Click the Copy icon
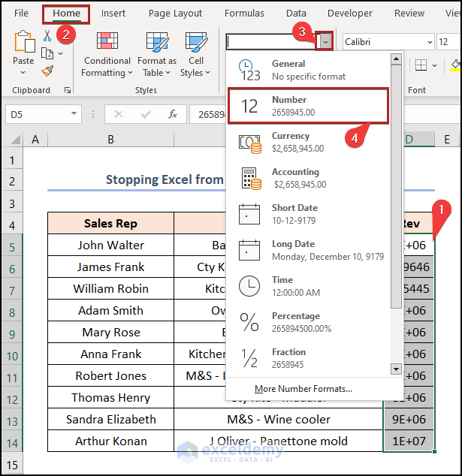 pos(47,53)
